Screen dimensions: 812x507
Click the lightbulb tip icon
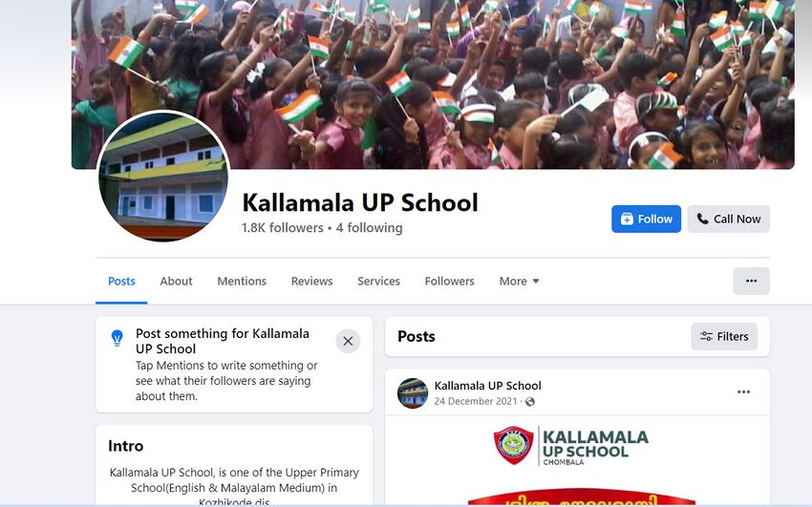pyautogui.click(x=118, y=338)
